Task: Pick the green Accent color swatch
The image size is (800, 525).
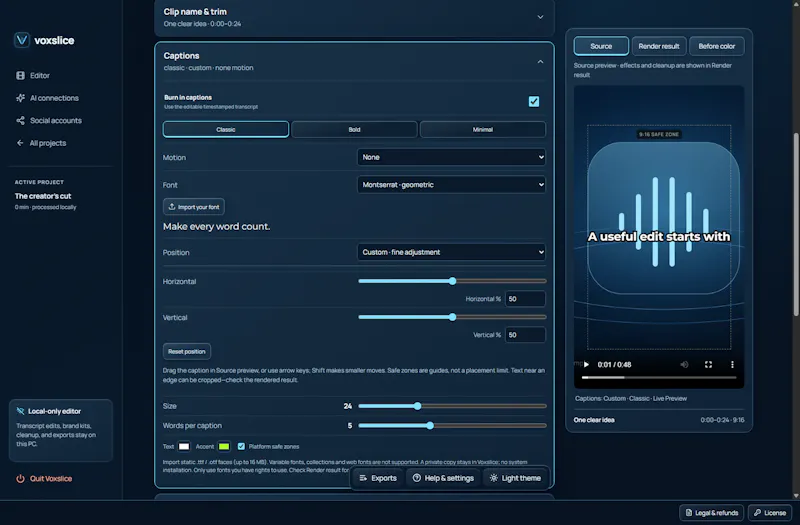Action: tap(223, 446)
